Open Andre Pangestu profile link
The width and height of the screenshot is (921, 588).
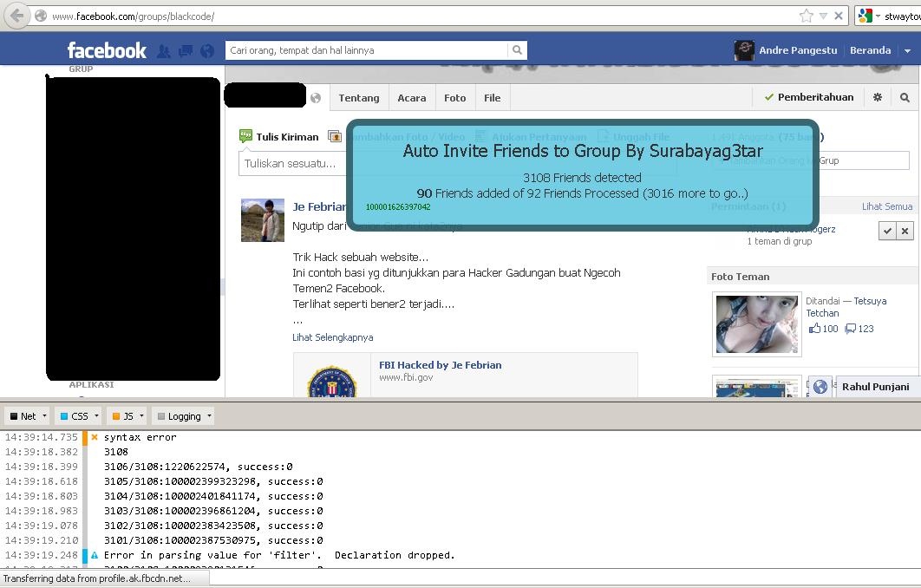point(798,50)
